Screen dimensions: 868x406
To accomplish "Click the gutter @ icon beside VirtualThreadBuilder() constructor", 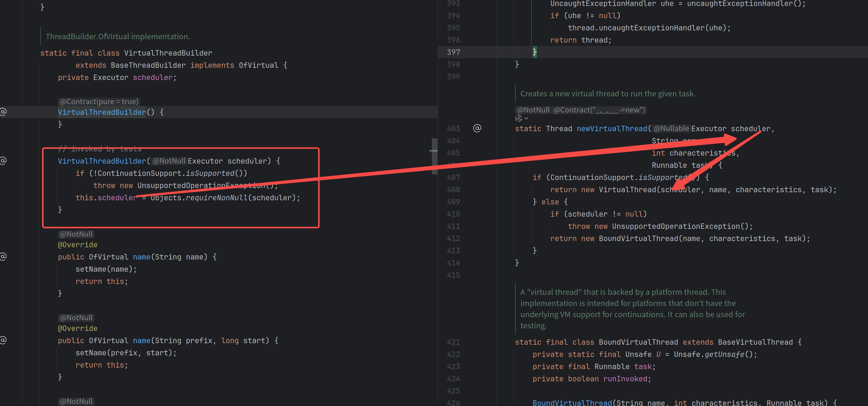I will click(3, 112).
